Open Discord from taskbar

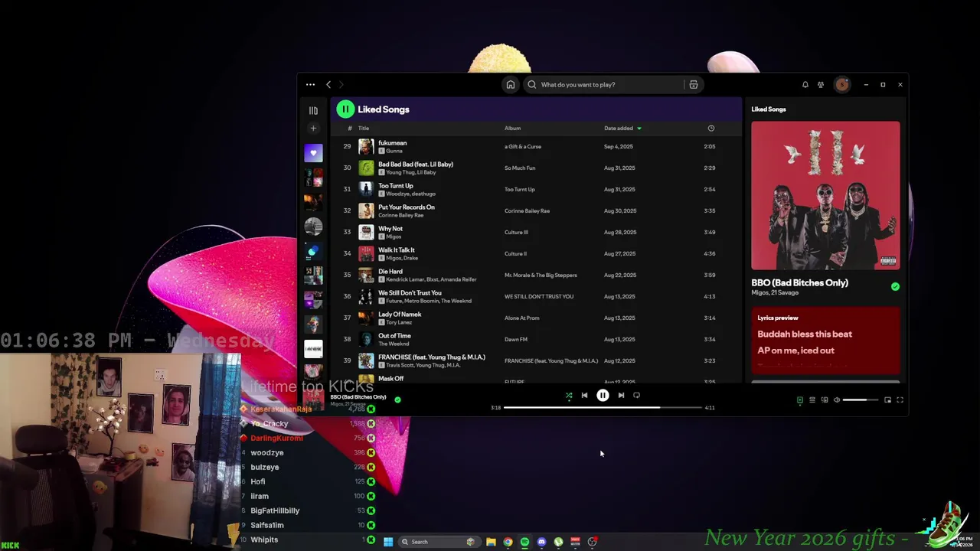(x=541, y=542)
